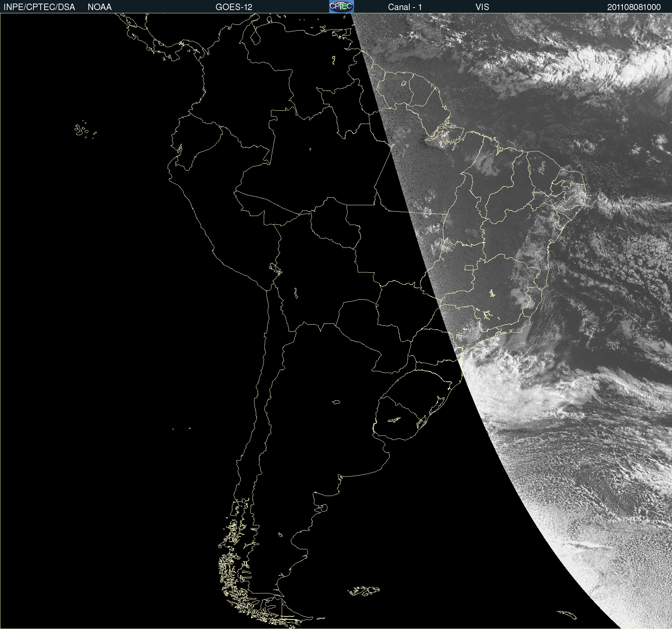672x629 pixels.
Task: Click the 201108081000 timestamp
Action: 634,7
